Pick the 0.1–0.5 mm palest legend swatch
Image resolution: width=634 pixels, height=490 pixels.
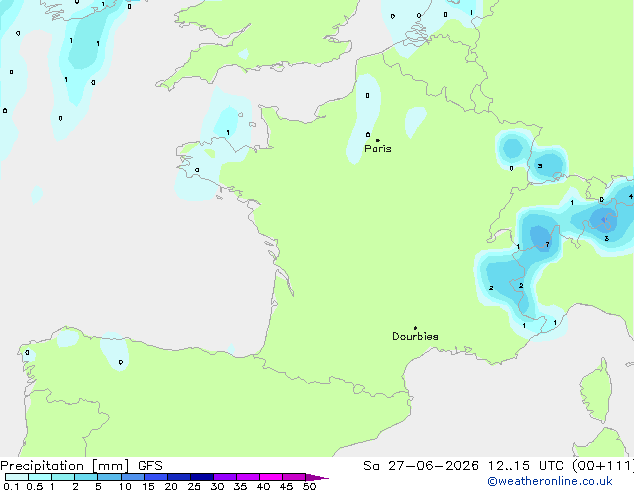(17, 477)
